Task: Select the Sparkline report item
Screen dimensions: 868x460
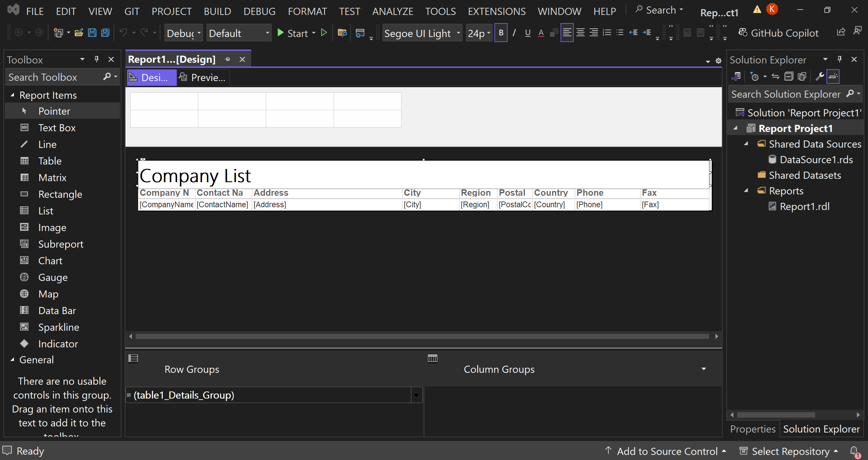Action: click(x=59, y=327)
